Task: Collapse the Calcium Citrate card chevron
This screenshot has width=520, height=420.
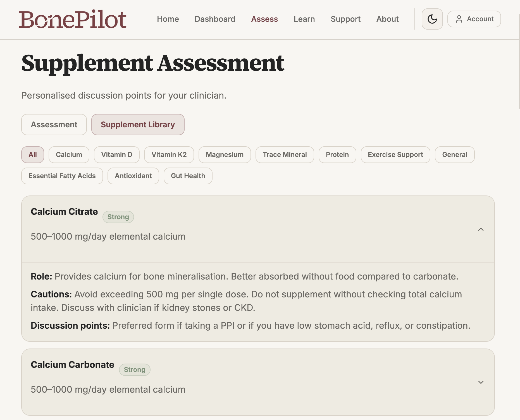Action: click(481, 229)
